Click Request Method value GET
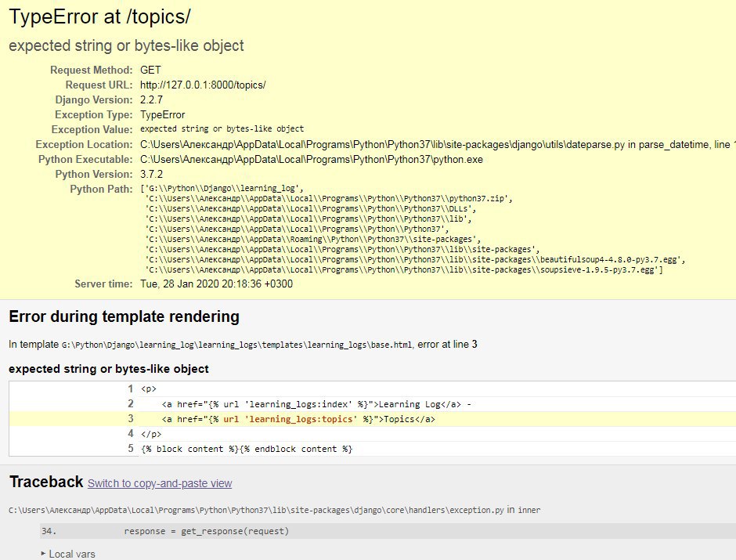This screenshot has width=736, height=560. 150,70
